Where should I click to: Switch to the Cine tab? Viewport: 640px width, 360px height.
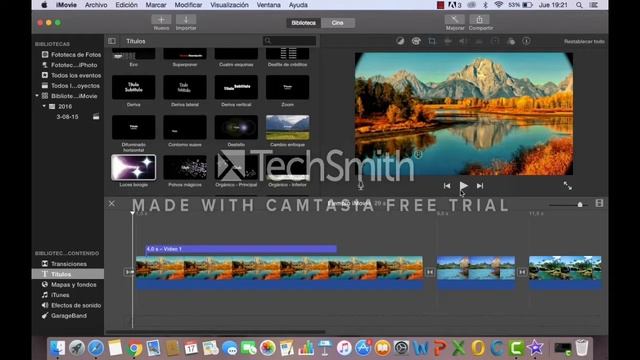click(x=338, y=23)
